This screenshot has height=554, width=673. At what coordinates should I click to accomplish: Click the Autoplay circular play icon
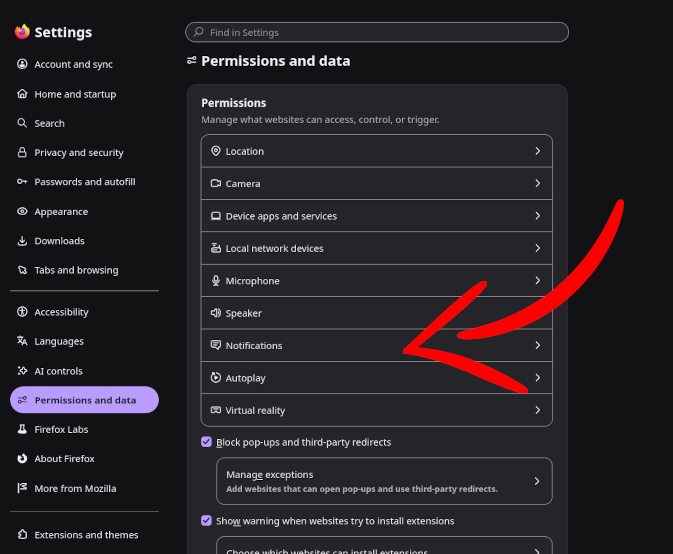pyautogui.click(x=216, y=378)
